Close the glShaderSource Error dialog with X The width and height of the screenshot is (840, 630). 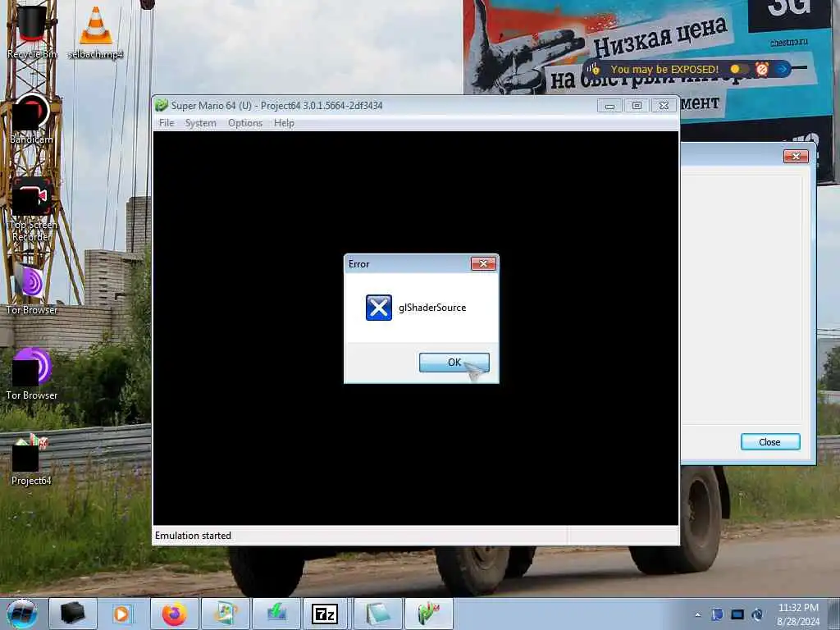coord(483,263)
